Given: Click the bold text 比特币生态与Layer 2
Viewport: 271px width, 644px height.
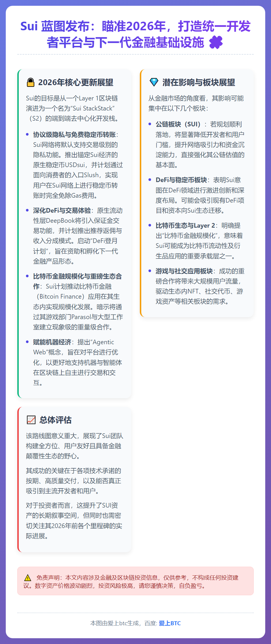Looking at the screenshot, I should [185, 225].
